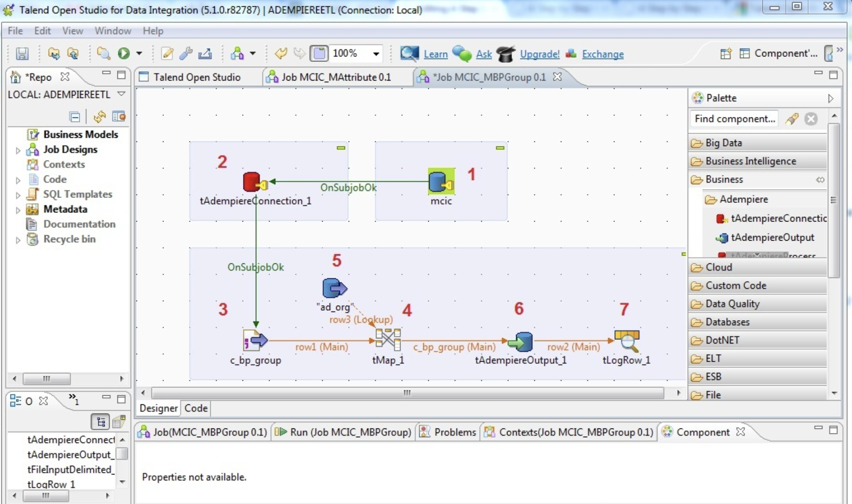Open the Learn link
The height and width of the screenshot is (504, 852).
pyautogui.click(x=435, y=54)
